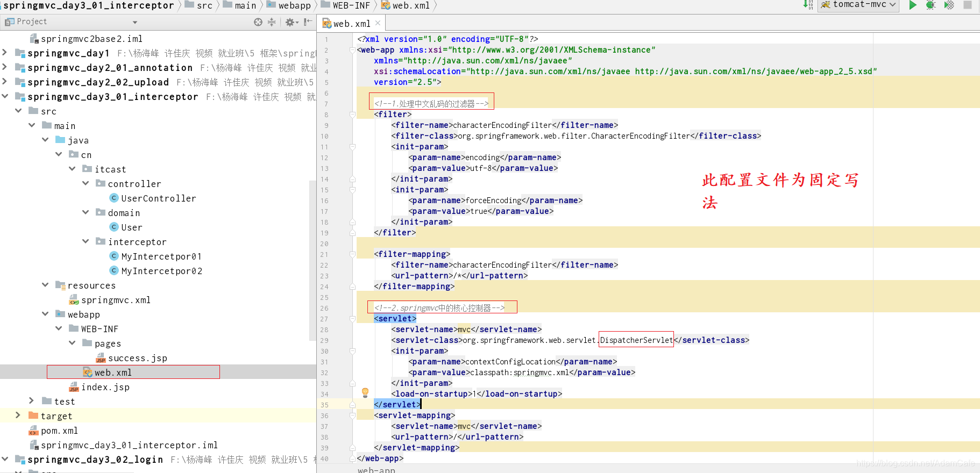Fold the init-param block on line 30
The image size is (980, 473).
[352, 351]
